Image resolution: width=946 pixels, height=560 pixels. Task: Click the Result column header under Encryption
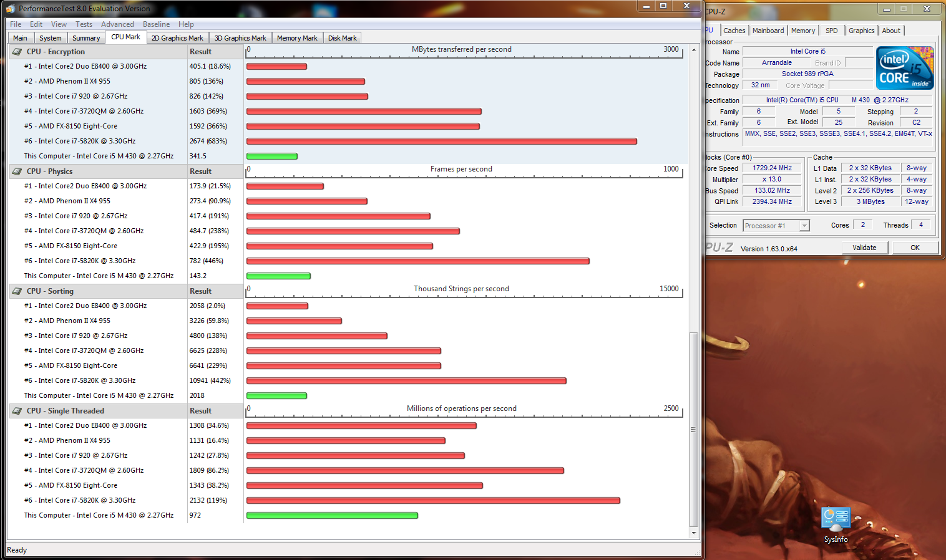click(215, 52)
